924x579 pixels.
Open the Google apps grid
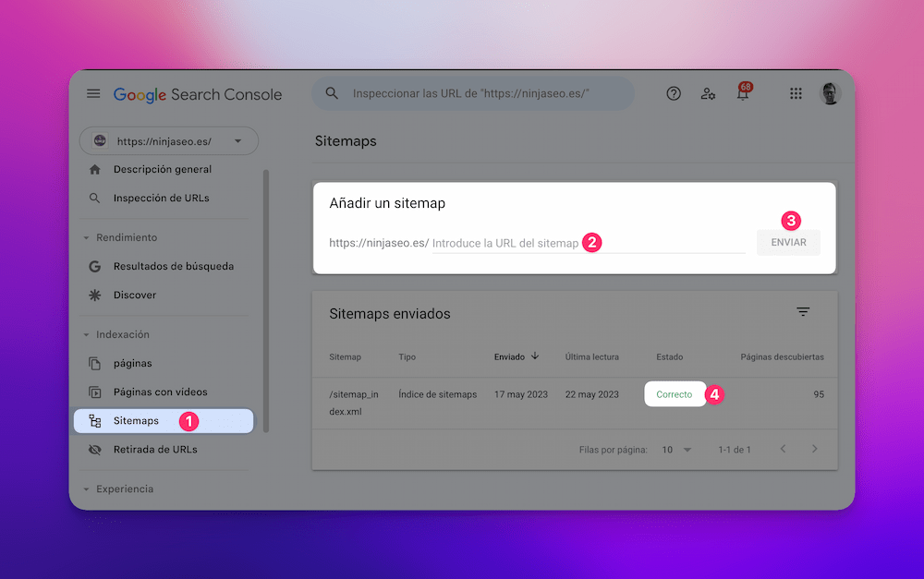[x=796, y=93]
